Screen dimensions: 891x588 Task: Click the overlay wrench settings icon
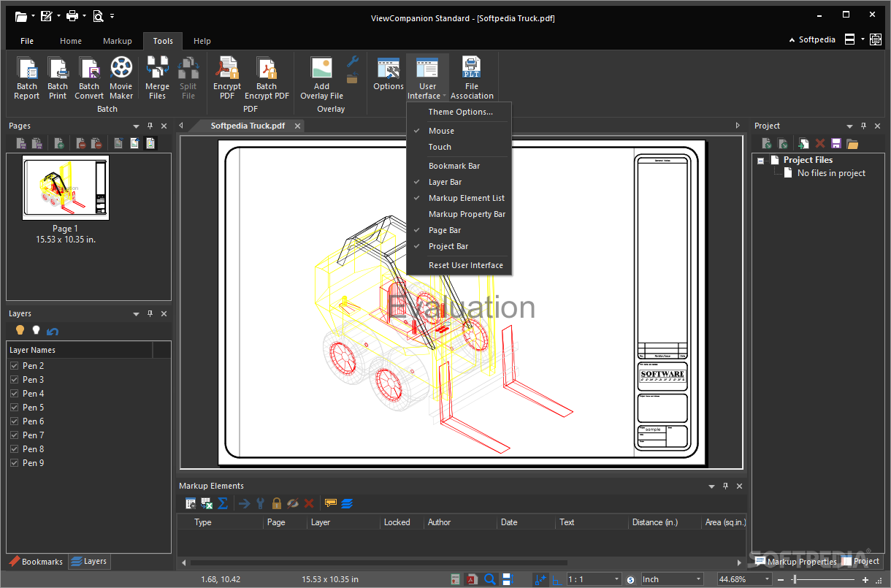[x=352, y=62]
